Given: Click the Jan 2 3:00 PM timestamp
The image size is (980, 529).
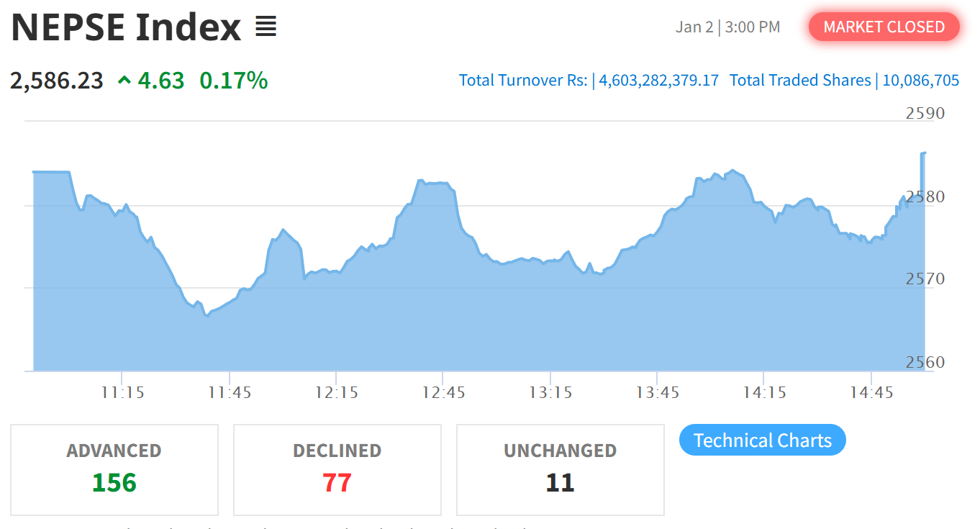Looking at the screenshot, I should (727, 27).
